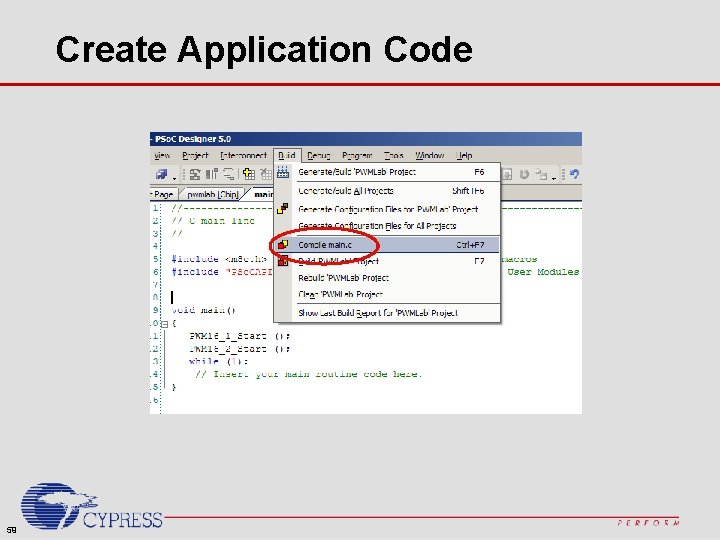Viewport: 720px width, 540px height.
Task: Click the 'while (1);' code line
Action: click(x=218, y=361)
